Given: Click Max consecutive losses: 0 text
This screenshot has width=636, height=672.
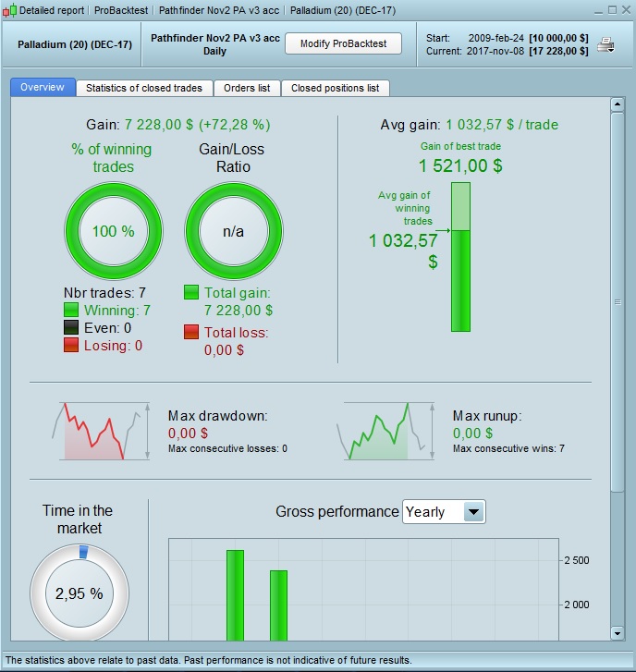Looking at the screenshot, I should click(227, 448).
